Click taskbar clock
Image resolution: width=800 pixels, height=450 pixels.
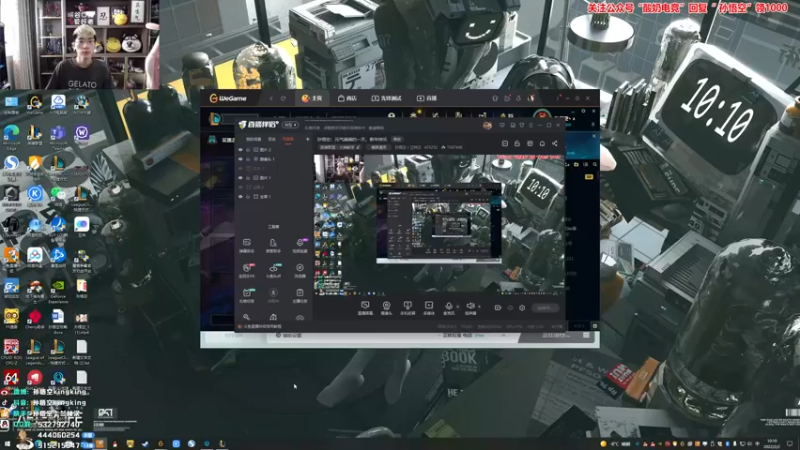click(x=772, y=443)
